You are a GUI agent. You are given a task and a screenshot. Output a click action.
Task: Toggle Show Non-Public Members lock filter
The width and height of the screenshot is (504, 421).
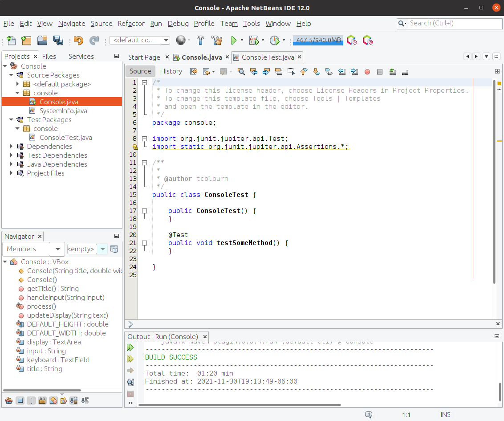tap(42, 401)
